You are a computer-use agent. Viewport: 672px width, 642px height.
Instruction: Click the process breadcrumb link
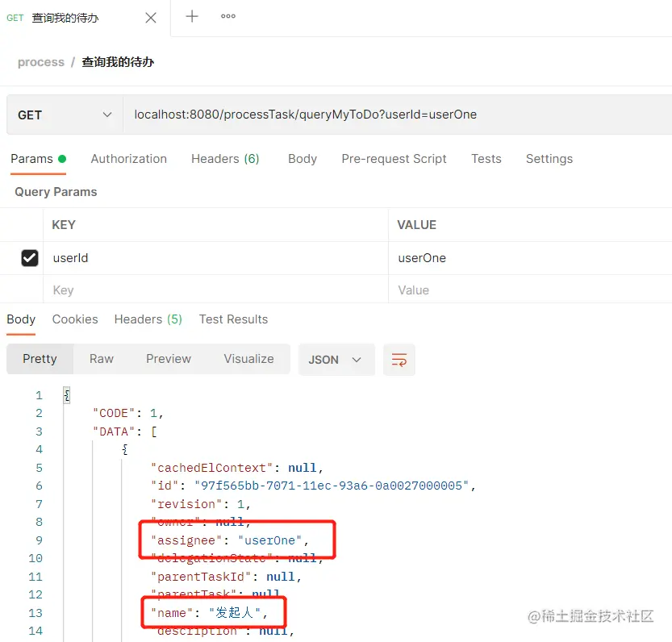pos(40,62)
